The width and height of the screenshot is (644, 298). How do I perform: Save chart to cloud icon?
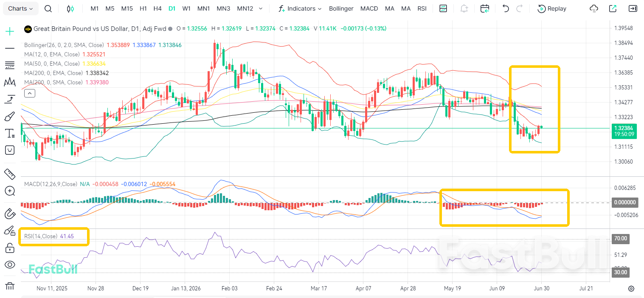(x=594, y=8)
